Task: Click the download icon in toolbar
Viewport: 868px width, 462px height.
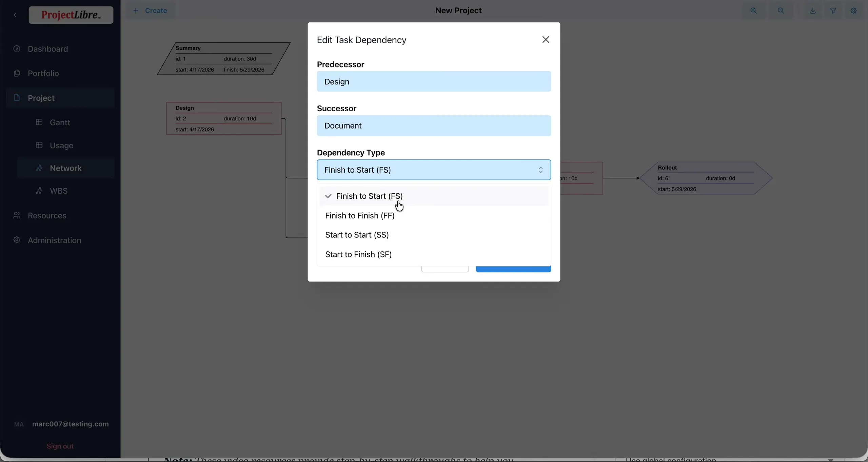Action: [x=813, y=11]
